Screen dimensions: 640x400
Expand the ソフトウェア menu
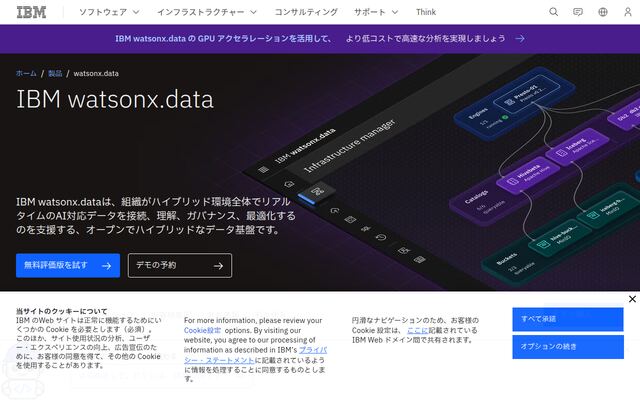[x=109, y=12]
